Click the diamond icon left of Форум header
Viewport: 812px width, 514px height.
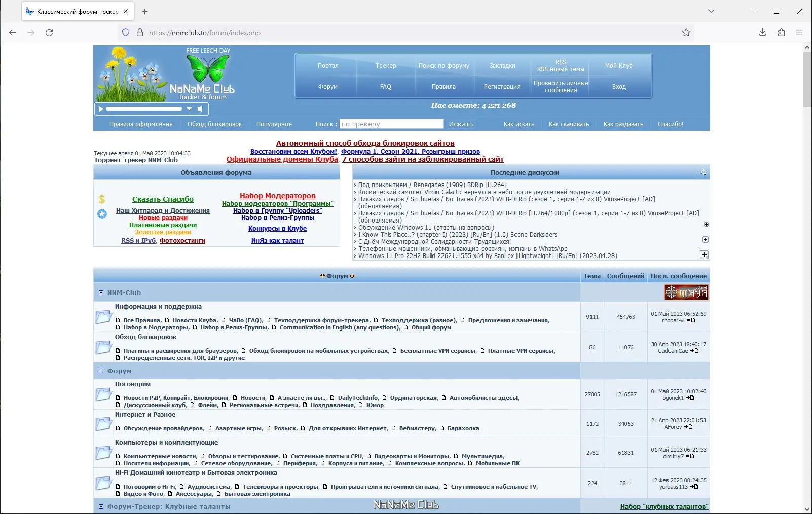pyautogui.click(x=322, y=276)
